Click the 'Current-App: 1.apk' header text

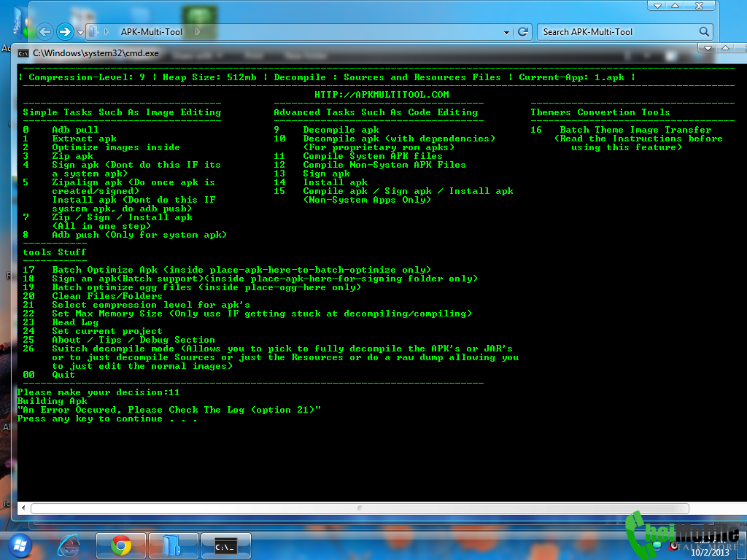571,77
